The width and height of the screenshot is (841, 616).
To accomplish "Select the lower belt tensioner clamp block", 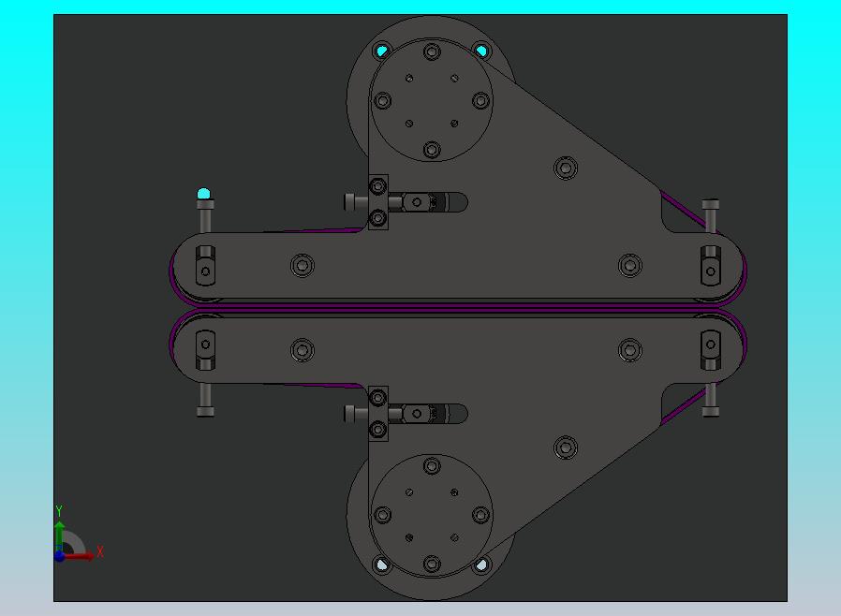I will (378, 414).
